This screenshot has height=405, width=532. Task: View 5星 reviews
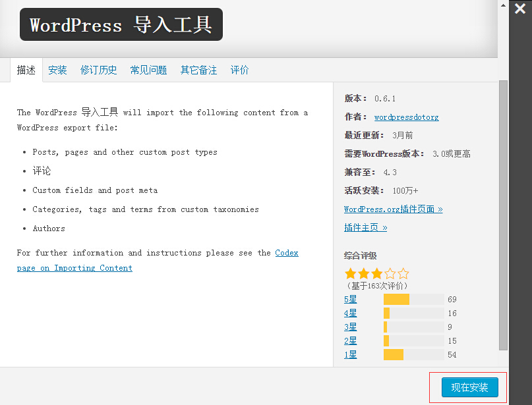tap(351, 299)
